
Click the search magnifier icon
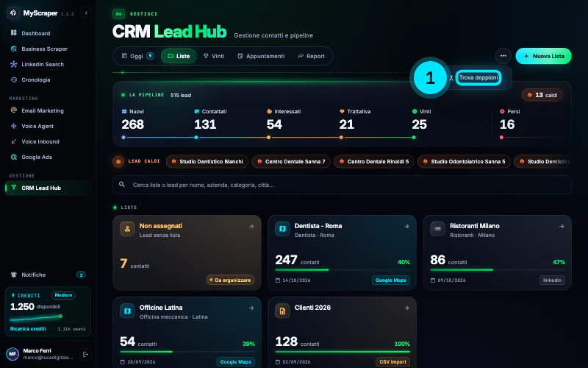122,185
